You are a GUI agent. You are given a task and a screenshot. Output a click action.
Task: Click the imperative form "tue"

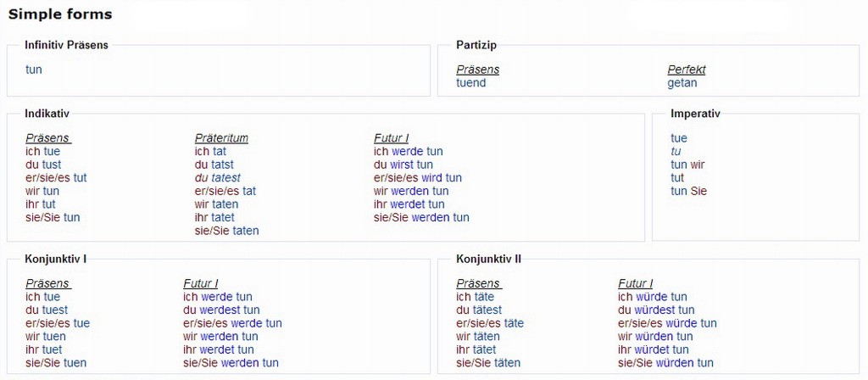pos(679,138)
